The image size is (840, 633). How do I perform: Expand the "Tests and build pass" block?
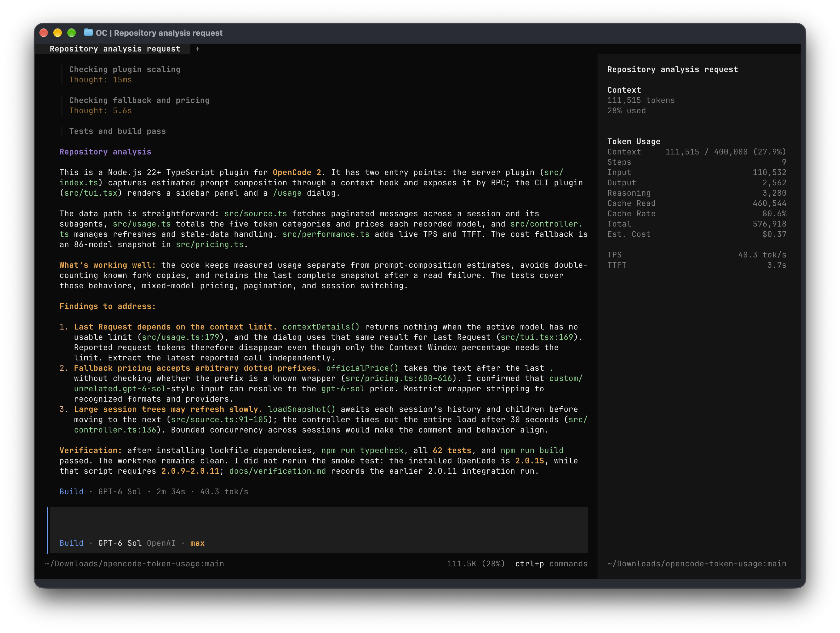[x=117, y=131]
